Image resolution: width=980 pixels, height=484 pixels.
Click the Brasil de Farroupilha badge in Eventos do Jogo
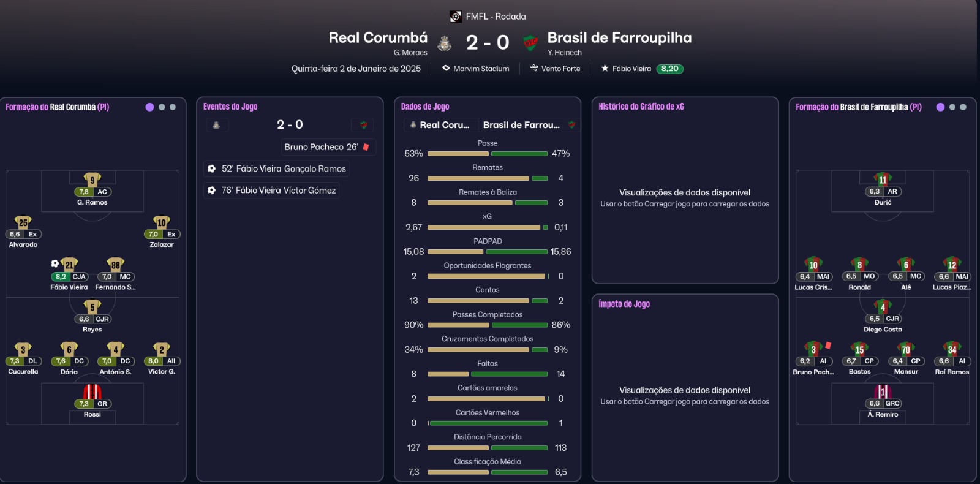363,125
